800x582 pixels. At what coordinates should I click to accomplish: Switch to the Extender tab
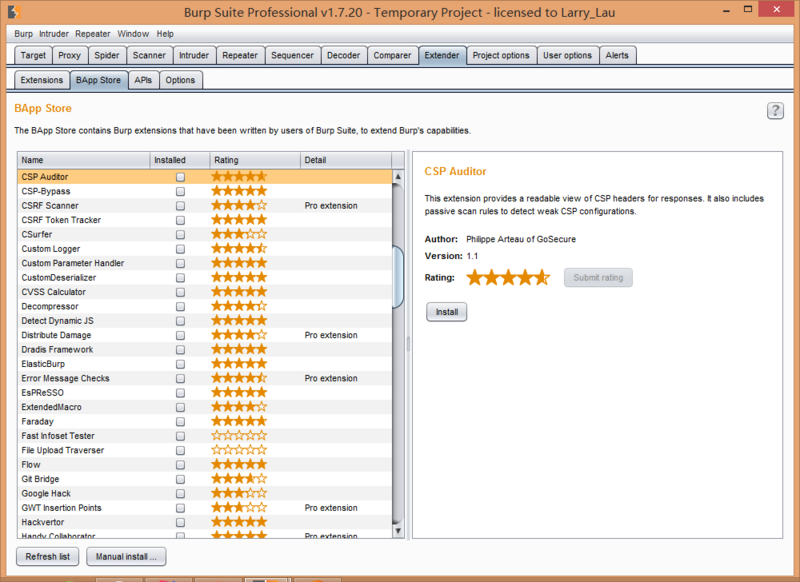[442, 55]
